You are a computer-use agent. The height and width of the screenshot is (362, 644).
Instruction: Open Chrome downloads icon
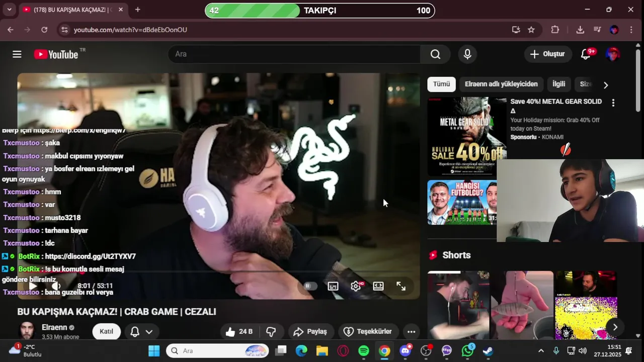click(580, 30)
